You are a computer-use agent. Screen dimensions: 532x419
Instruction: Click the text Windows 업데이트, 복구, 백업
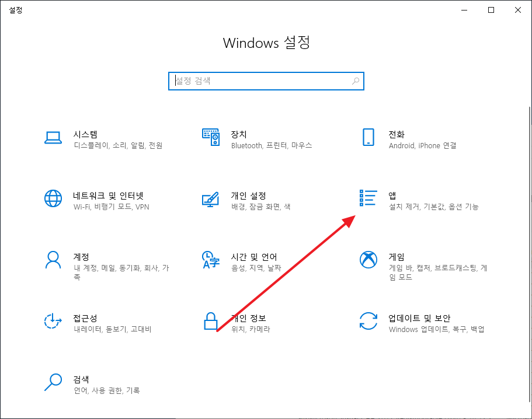(x=437, y=329)
